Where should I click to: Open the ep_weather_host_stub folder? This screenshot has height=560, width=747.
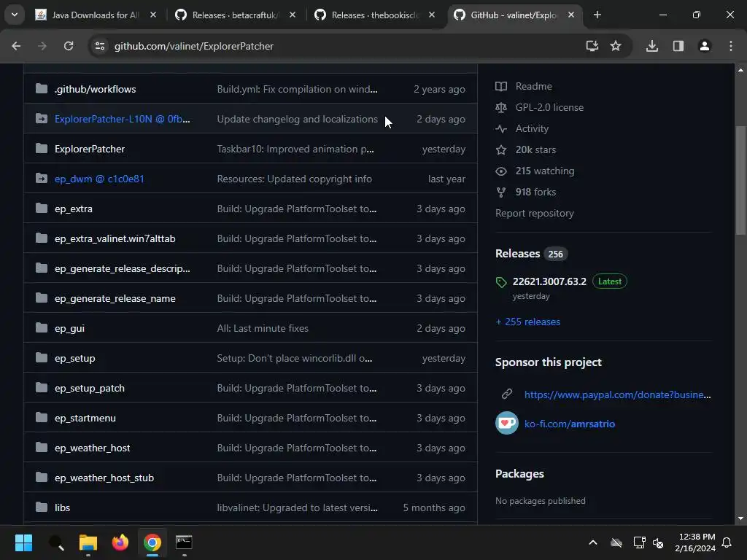click(x=104, y=478)
